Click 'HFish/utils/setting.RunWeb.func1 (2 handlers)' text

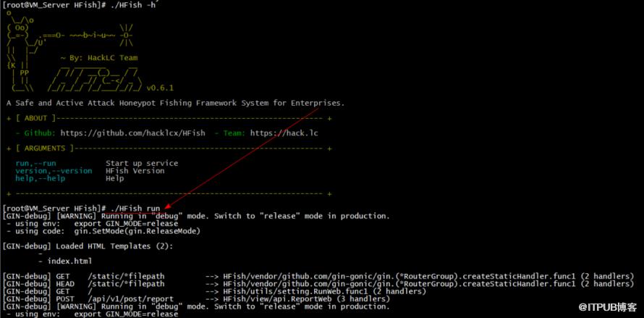[x=324, y=291]
